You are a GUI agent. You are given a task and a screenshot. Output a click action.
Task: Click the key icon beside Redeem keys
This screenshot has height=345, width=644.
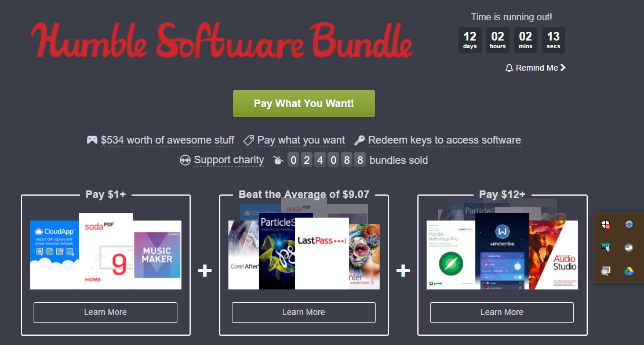point(359,140)
